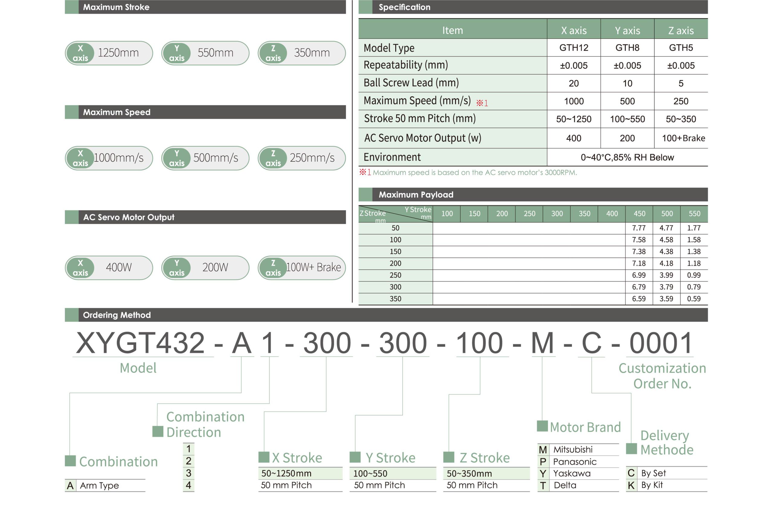Select the Yaskawa motor brand option

point(571,473)
